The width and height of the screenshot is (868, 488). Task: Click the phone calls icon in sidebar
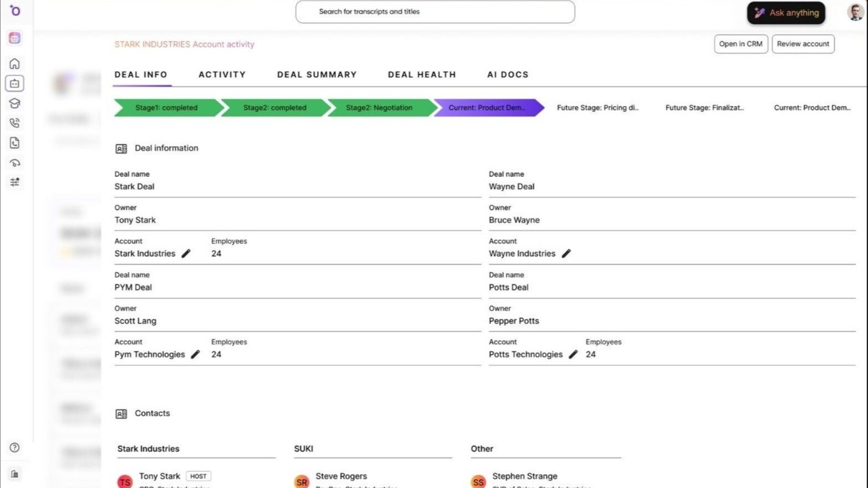(x=15, y=123)
